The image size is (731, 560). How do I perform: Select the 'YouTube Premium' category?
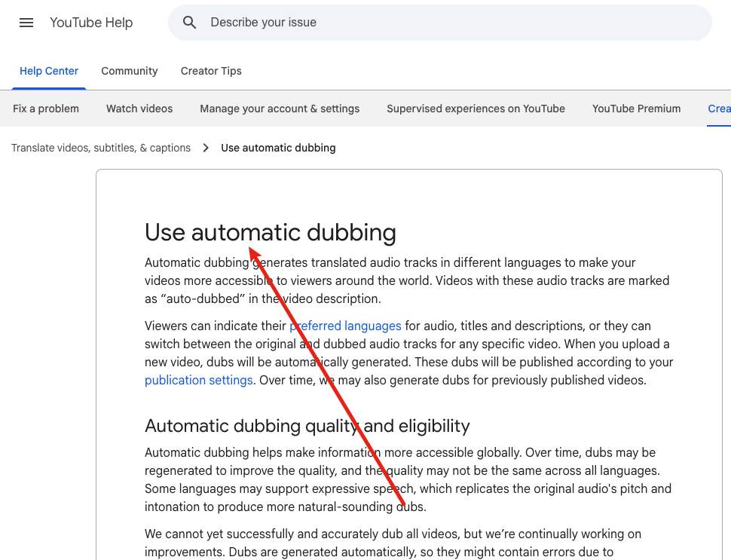[x=636, y=109]
